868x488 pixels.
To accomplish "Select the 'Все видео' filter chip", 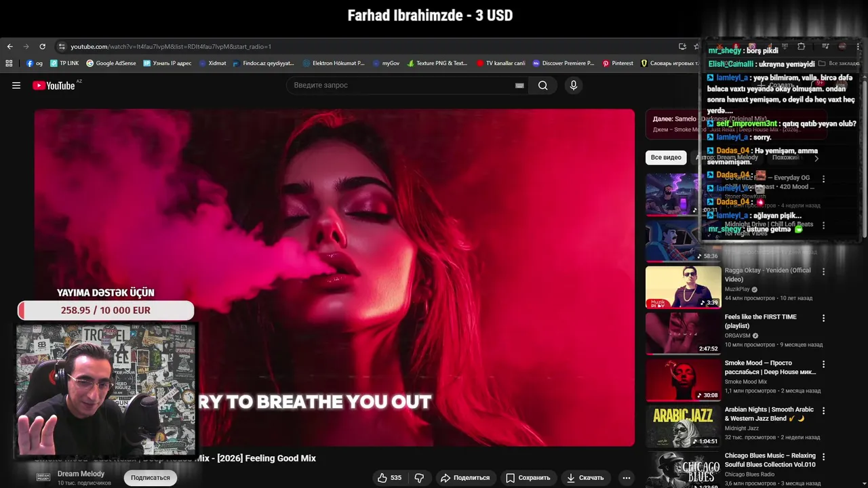I will coord(666,157).
